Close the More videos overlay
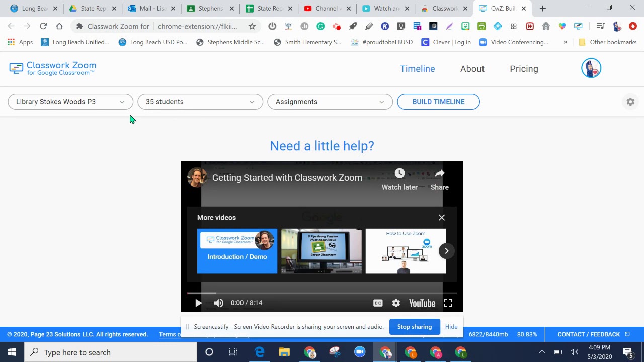The image size is (644, 362). click(442, 218)
